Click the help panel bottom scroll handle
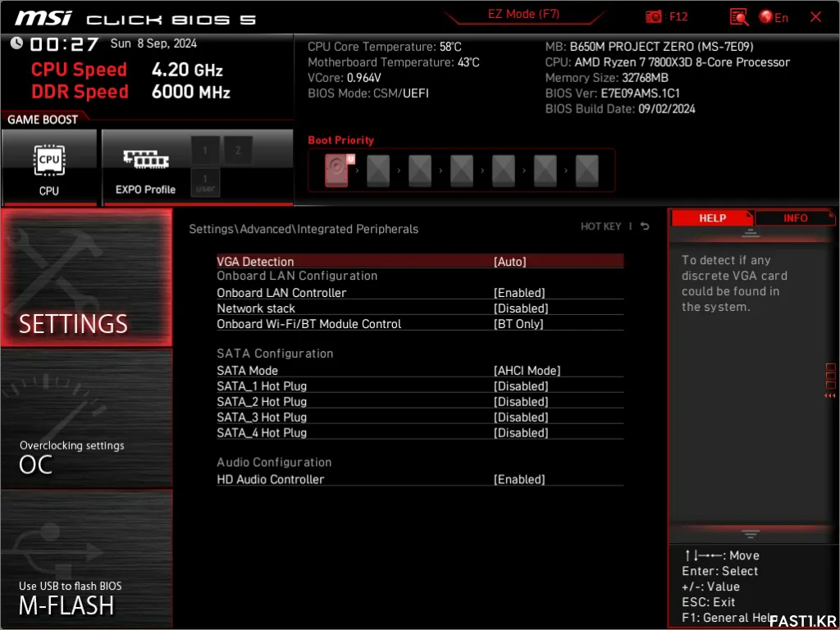Viewport: 840px width, 630px height. coord(751,534)
